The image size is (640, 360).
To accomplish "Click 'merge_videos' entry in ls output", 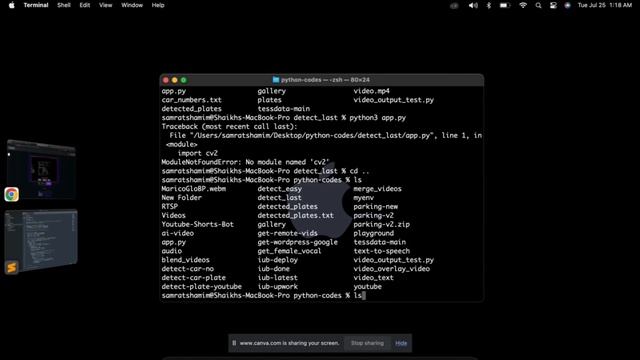I will 378,189.
